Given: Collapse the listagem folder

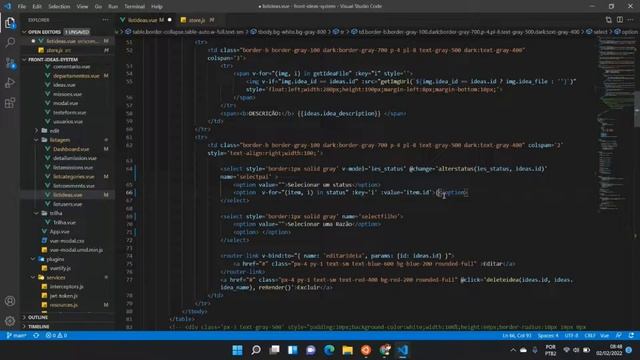Looking at the screenshot, I should [60, 140].
